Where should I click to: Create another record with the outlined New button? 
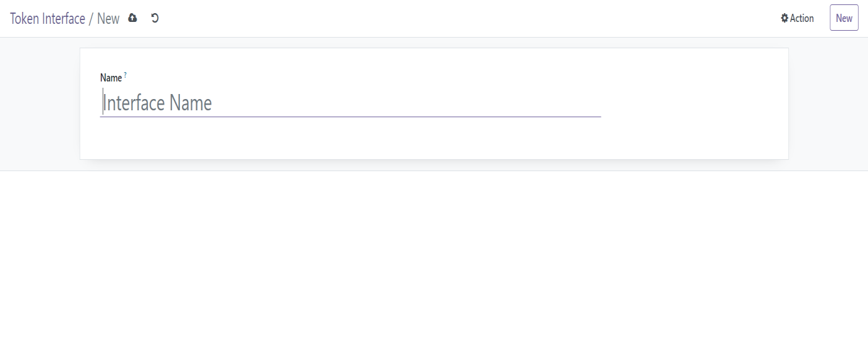click(x=844, y=18)
